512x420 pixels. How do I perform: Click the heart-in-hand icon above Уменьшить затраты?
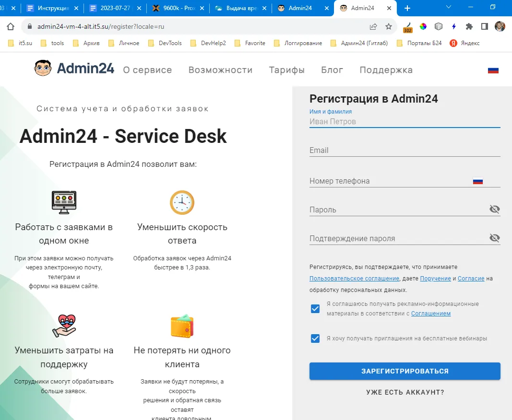pos(64,326)
